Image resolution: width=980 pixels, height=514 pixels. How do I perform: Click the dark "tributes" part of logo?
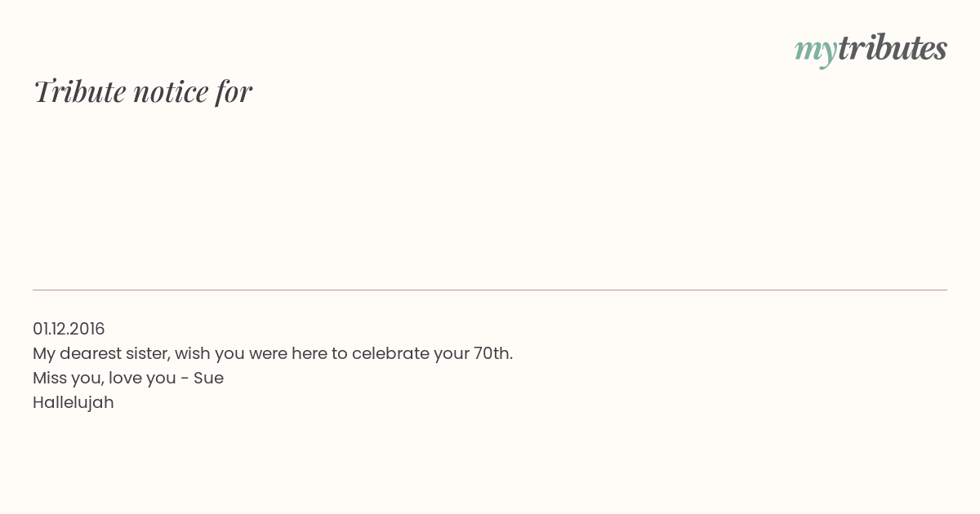[893, 48]
